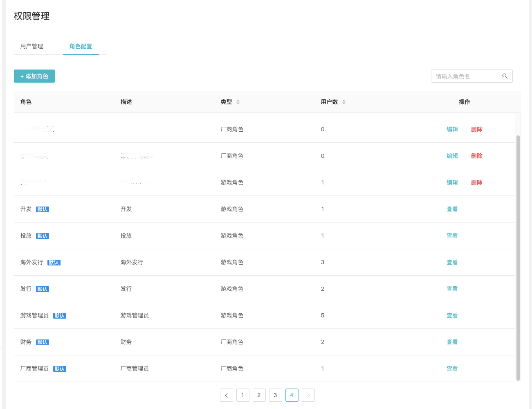Click the 添加角色 button
Viewport: 532px width, 409px height.
point(34,76)
